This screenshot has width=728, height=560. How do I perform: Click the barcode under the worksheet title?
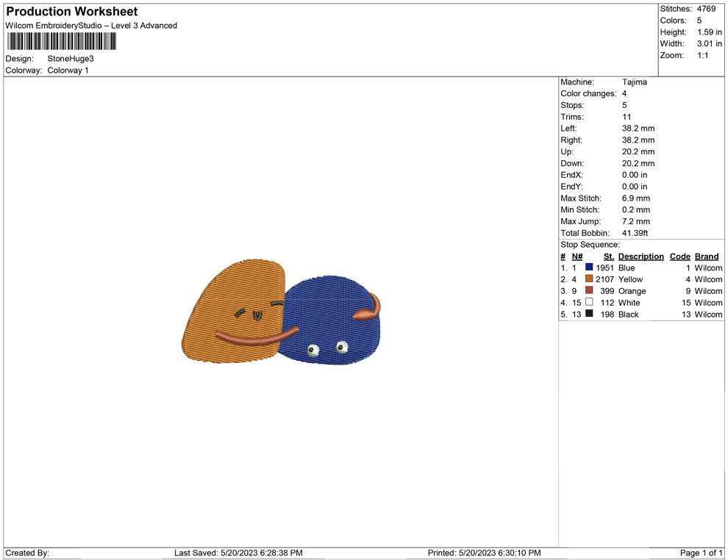tap(61, 41)
